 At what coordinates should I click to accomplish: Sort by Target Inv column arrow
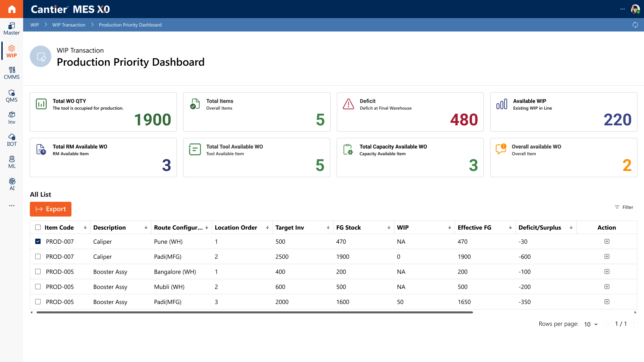pos(328,228)
